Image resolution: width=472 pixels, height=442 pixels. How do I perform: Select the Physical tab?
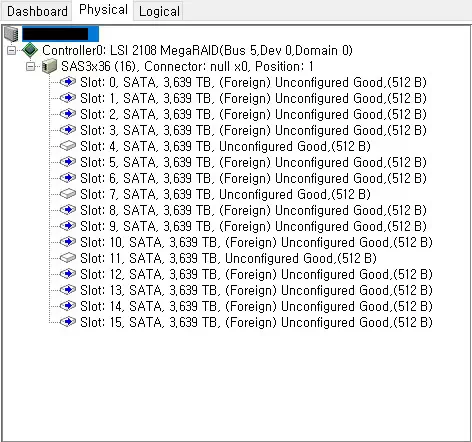[103, 10]
